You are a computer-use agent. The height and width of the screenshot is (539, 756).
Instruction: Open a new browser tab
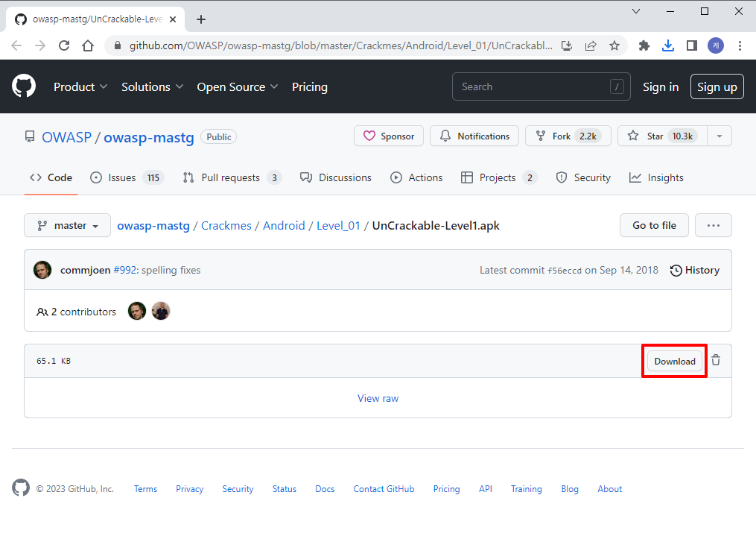pos(201,19)
